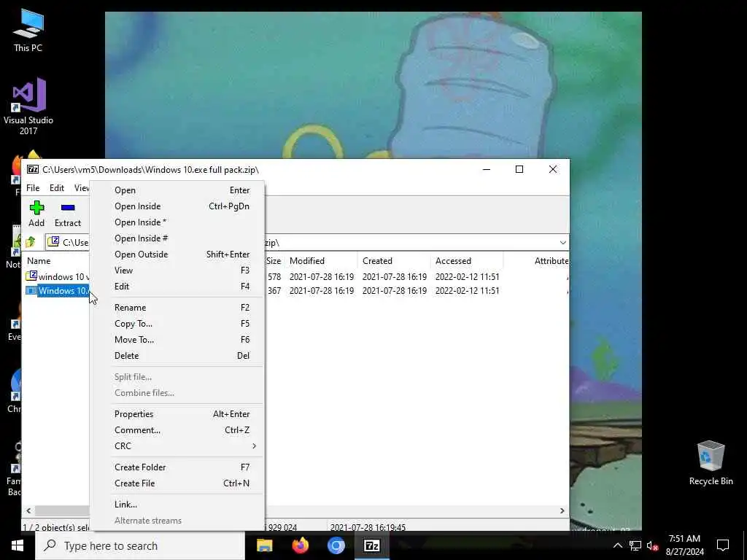Viewport: 747px width, 560px height.
Task: Sort by the Accessed column header
Action: point(453,261)
